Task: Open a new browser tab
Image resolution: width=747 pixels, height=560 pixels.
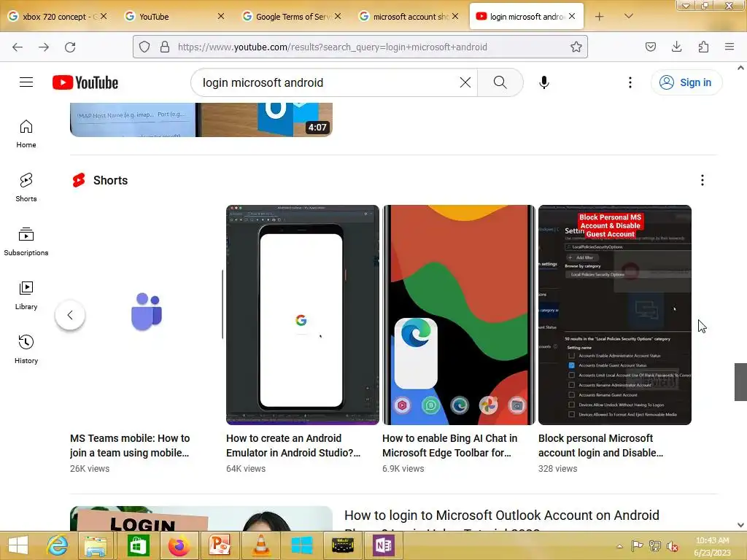Action: pos(600,17)
